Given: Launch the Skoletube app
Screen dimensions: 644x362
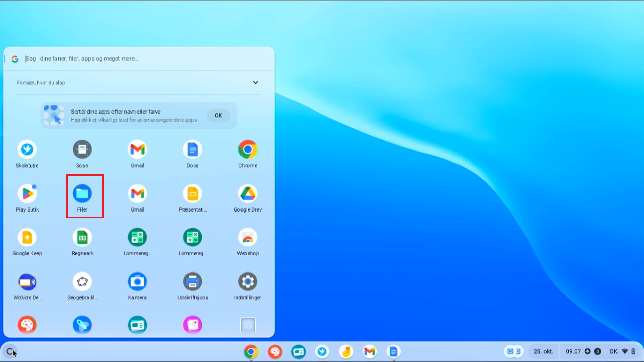Looking at the screenshot, I should 27,149.
